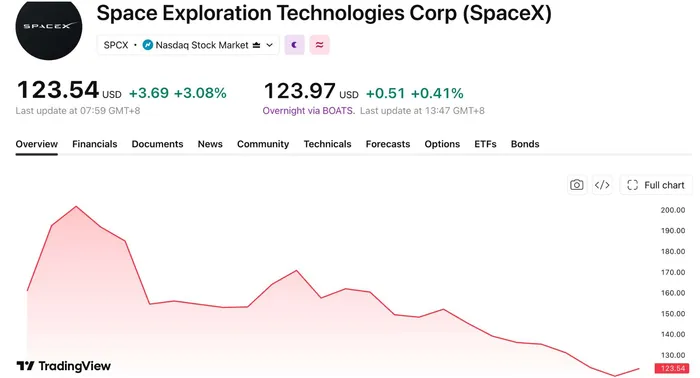Viewport: 700px width, 378px height.
Task: Click the Overnight via BOATS link
Action: coord(308,111)
